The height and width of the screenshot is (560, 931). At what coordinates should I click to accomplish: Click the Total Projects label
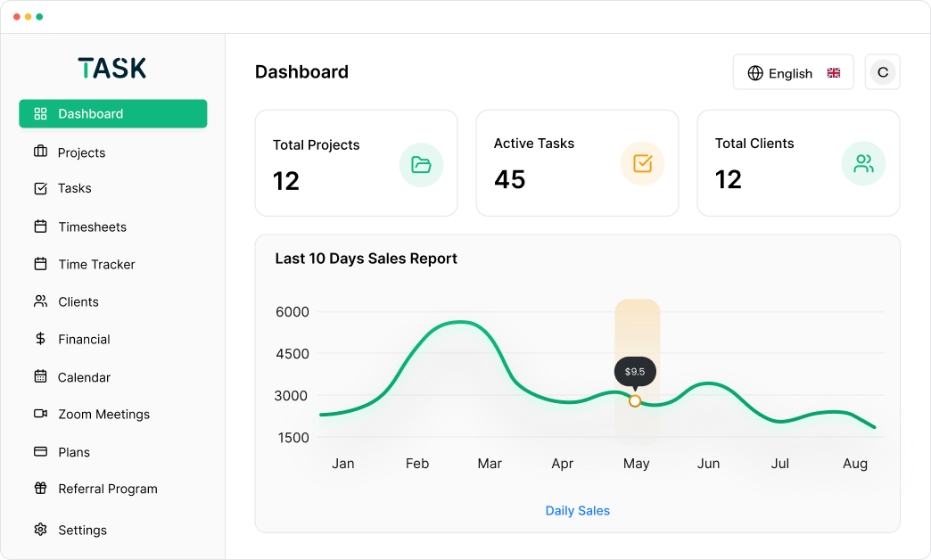click(x=316, y=144)
